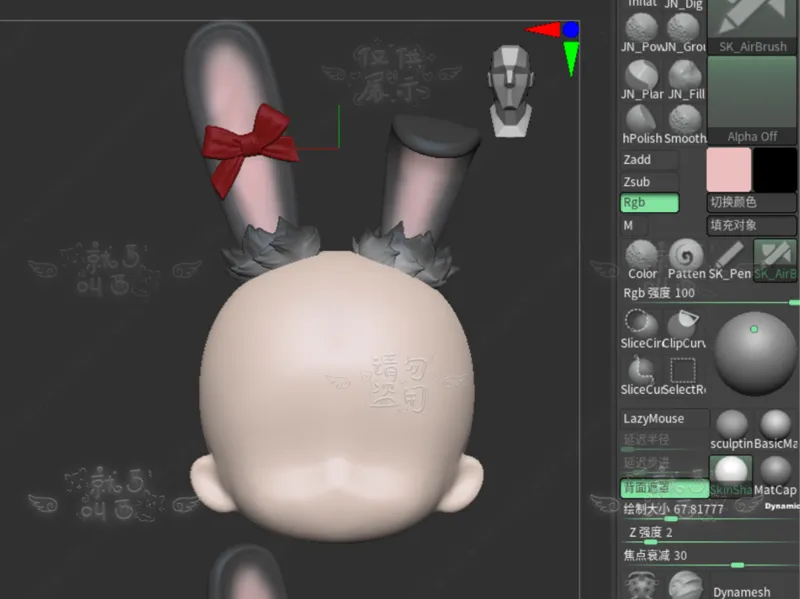This screenshot has height=599, width=800.
Task: Toggle the Rgb painting mode
Action: [649, 203]
